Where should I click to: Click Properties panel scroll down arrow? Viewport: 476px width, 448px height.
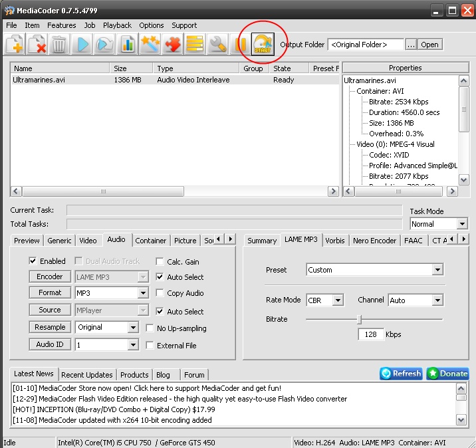(x=463, y=179)
